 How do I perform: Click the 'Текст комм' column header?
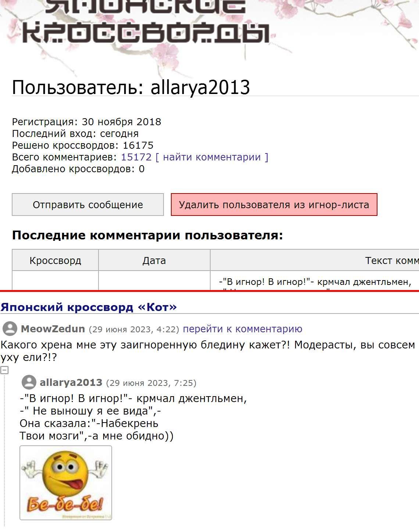pyautogui.click(x=391, y=260)
